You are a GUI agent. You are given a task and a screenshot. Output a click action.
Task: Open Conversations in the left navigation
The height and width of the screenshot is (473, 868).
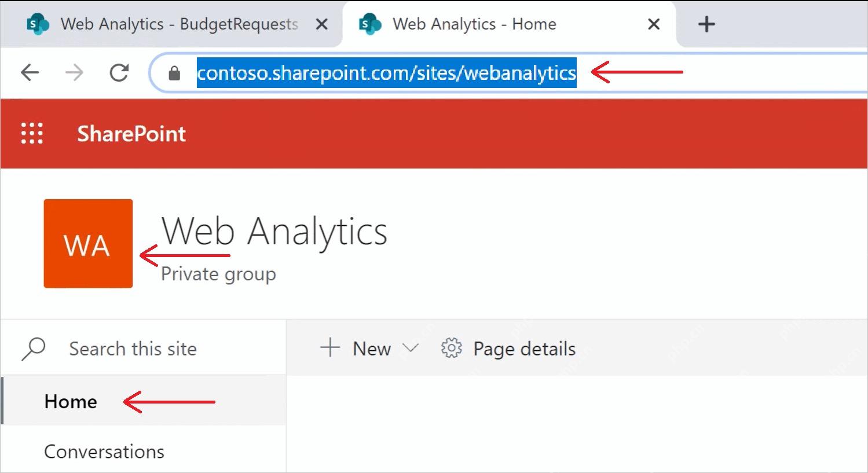[x=143, y=452]
